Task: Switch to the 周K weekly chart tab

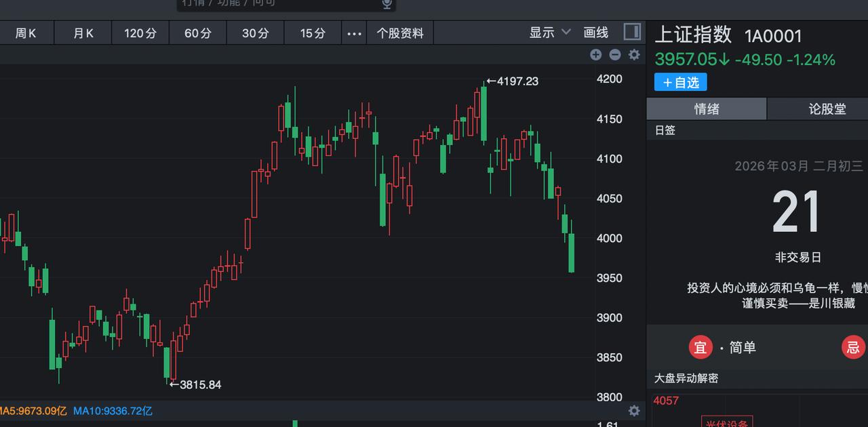Action: click(27, 32)
